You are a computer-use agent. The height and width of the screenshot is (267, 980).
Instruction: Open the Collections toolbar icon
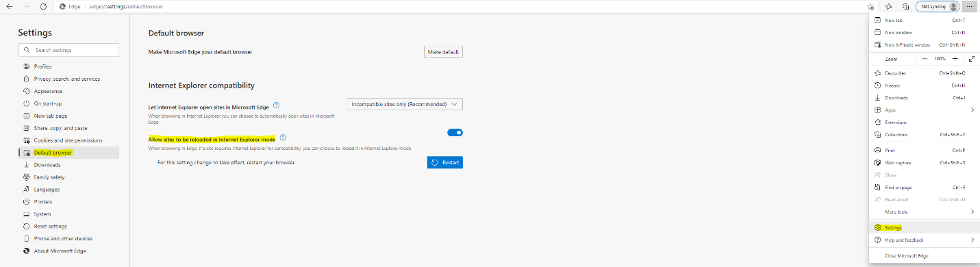[x=905, y=6]
